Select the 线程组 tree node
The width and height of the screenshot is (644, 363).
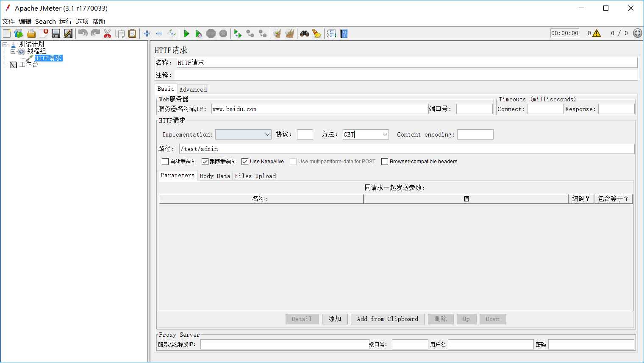tap(36, 51)
